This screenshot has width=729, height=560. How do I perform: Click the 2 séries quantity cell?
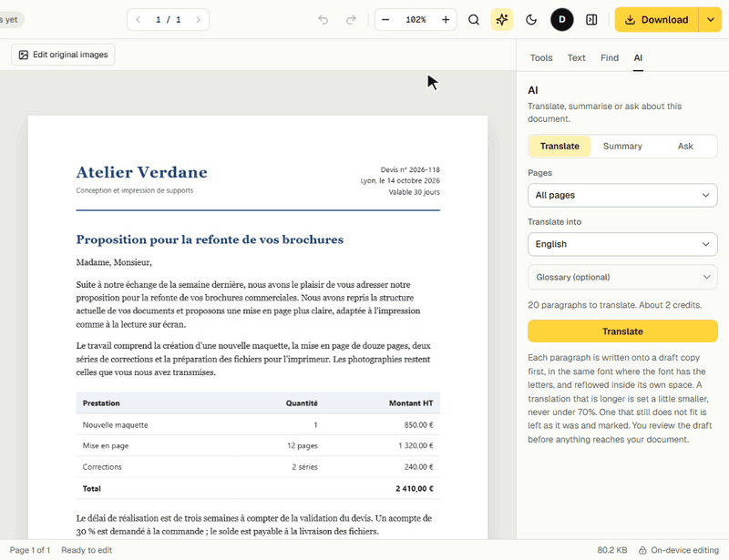[304, 466]
